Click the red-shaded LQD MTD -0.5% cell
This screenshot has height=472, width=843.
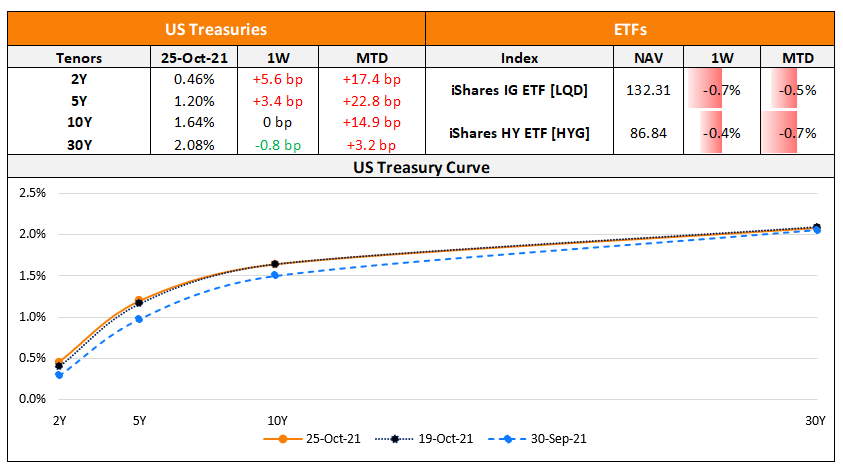click(x=797, y=90)
